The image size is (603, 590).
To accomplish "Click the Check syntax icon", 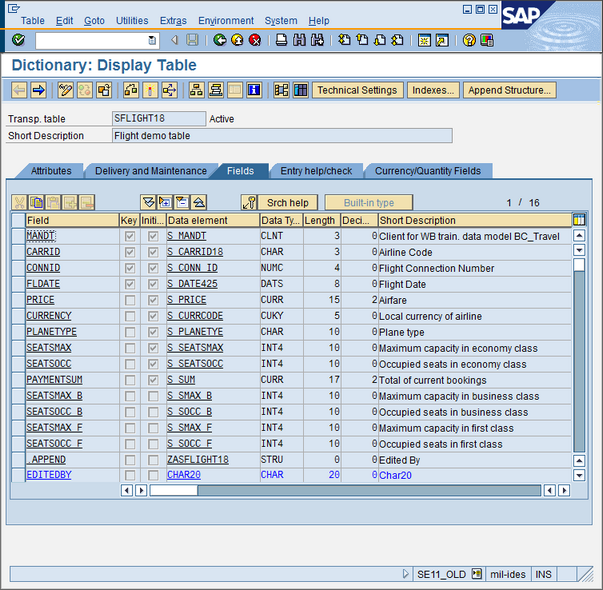I will point(131,90).
